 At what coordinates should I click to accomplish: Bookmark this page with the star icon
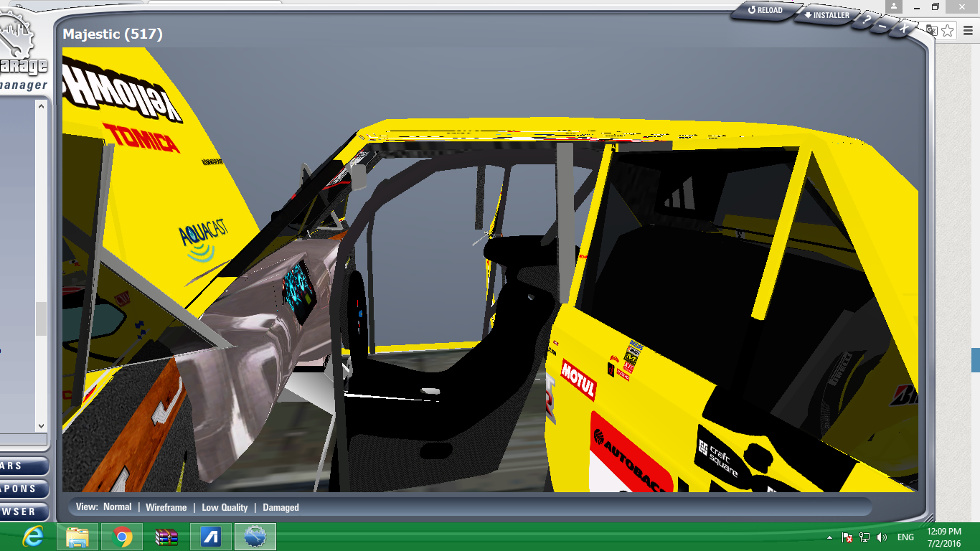(x=948, y=30)
